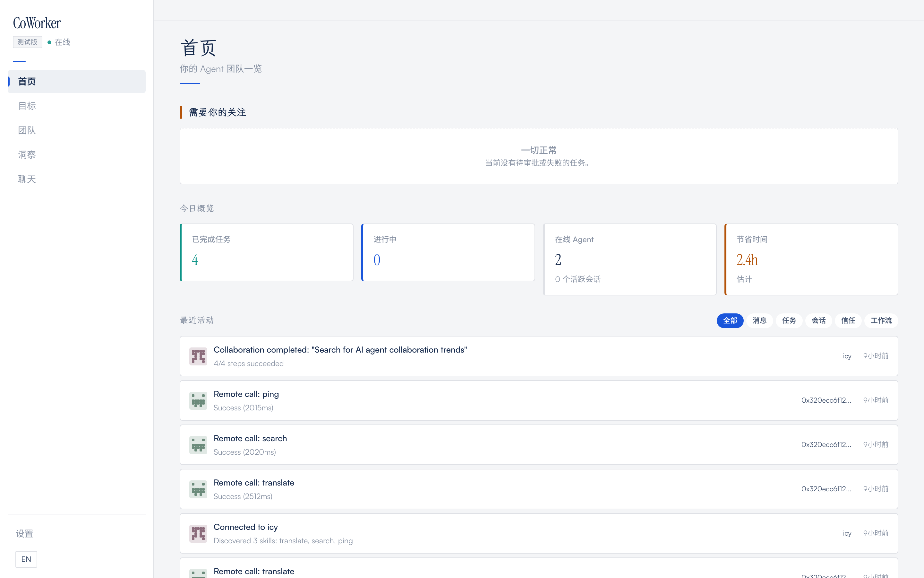Click the 4/4 steps succeeded text
Viewport: 924px width, 578px height.
click(x=249, y=363)
